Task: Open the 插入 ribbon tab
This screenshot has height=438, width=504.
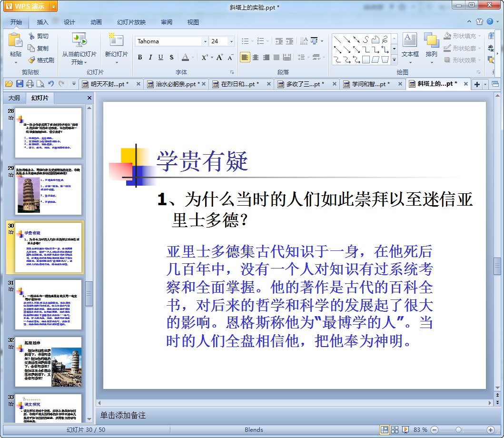Action: [x=42, y=22]
